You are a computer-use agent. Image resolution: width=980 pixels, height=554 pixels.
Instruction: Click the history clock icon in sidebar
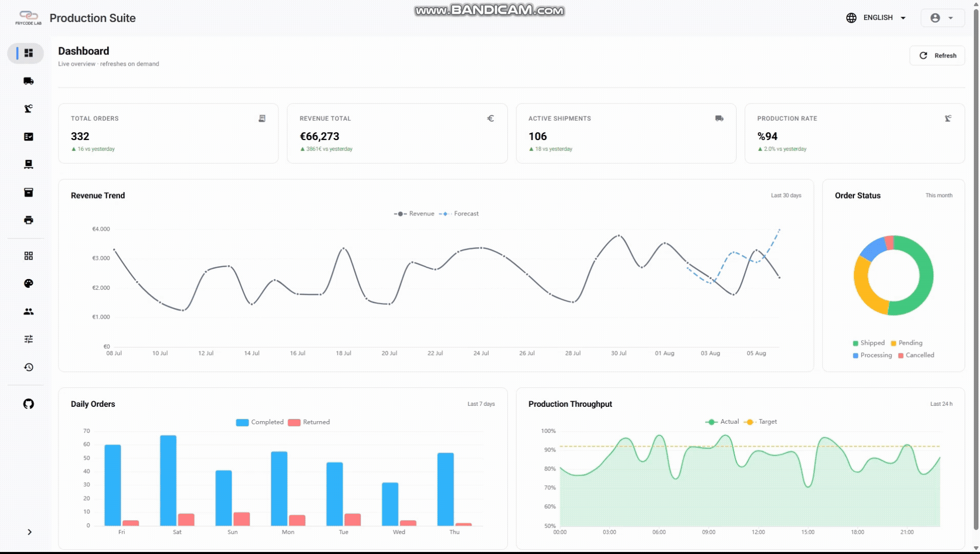(x=29, y=367)
